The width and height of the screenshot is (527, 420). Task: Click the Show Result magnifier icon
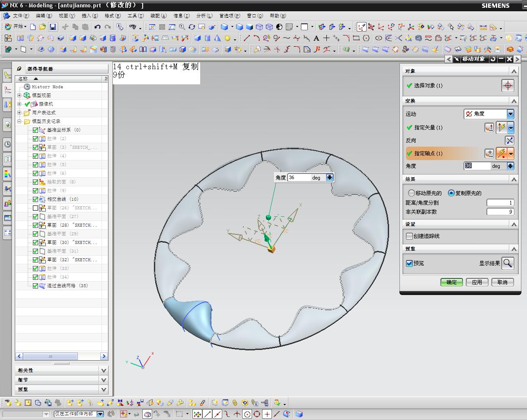click(x=508, y=263)
